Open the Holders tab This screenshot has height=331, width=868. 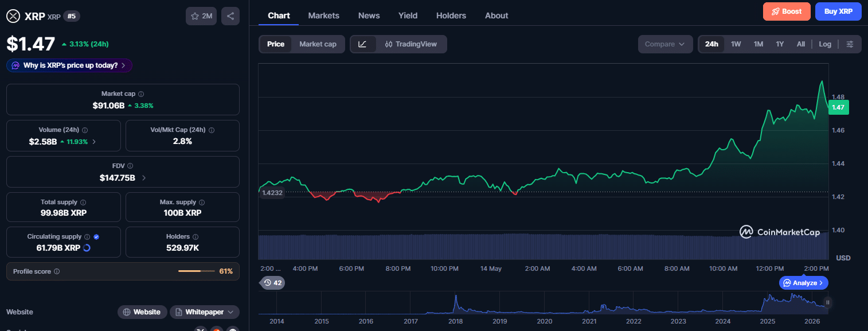pos(451,15)
